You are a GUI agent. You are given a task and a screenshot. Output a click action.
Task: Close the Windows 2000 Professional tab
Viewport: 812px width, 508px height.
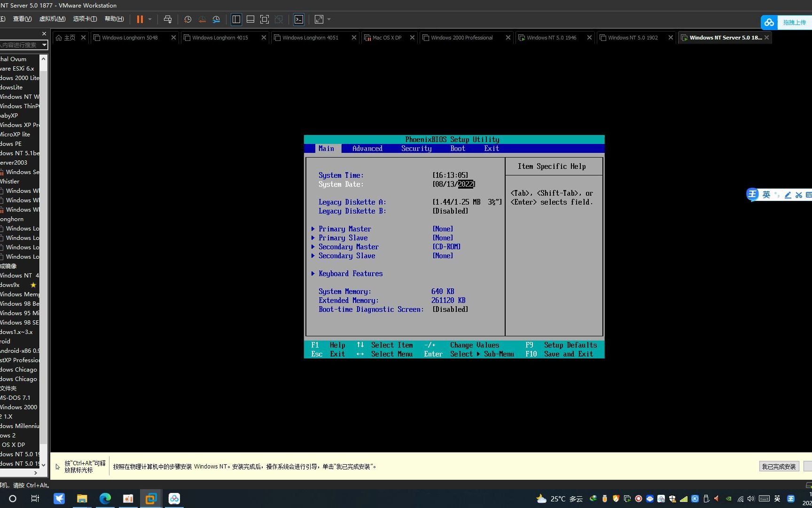pos(508,38)
